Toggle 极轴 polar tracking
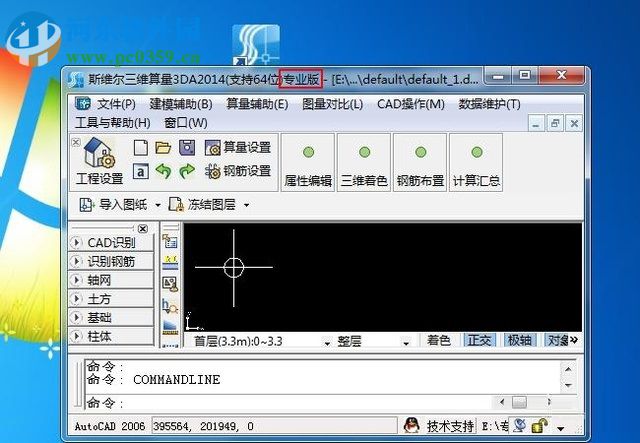Screen dimensions: 640x443 point(520,341)
